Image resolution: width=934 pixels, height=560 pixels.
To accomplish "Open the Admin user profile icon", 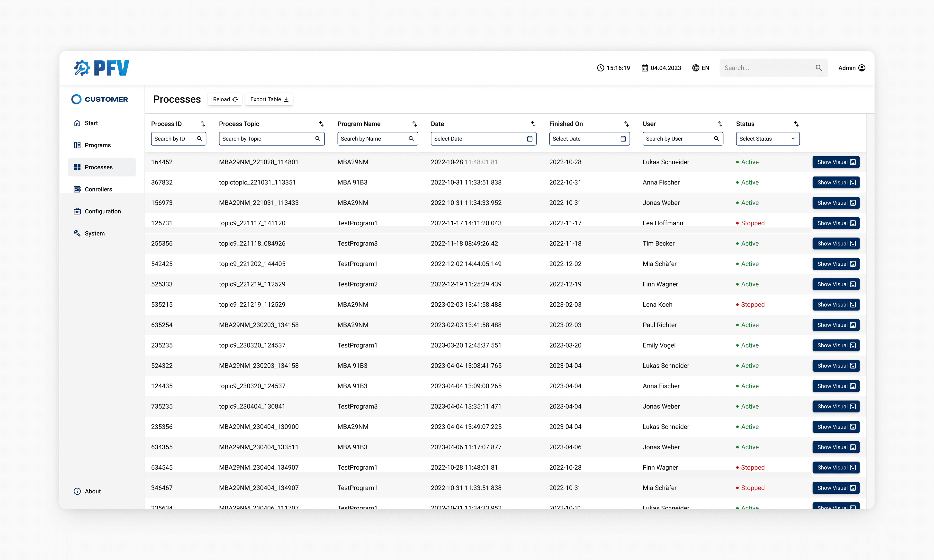I will [862, 68].
